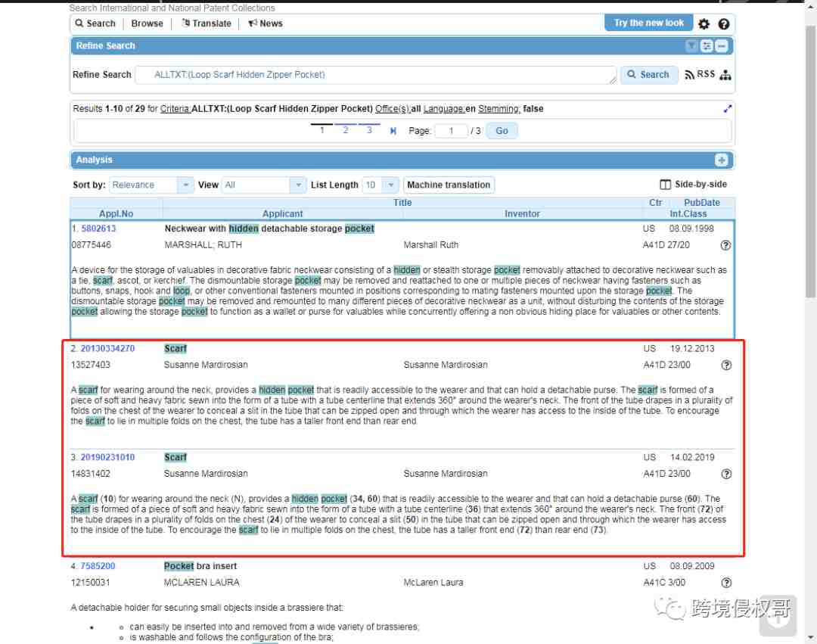
Task: Toggle Side-by-side view
Action: point(693,185)
